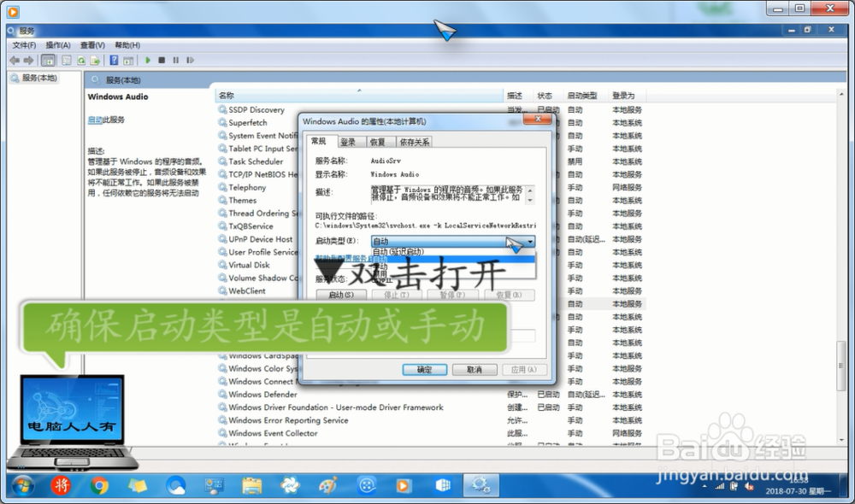Toggle the console tree view toolbar icon
Viewport: 855px width, 504px height.
click(x=48, y=60)
